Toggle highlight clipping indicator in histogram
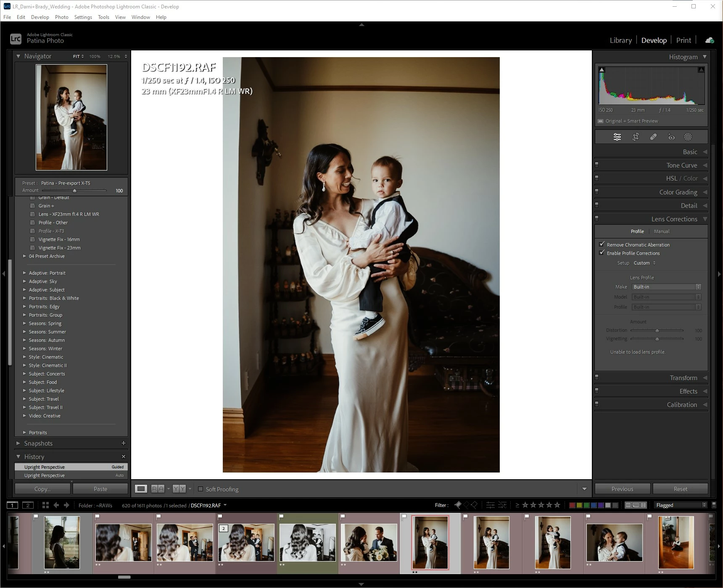The height and width of the screenshot is (588, 723). tap(701, 70)
